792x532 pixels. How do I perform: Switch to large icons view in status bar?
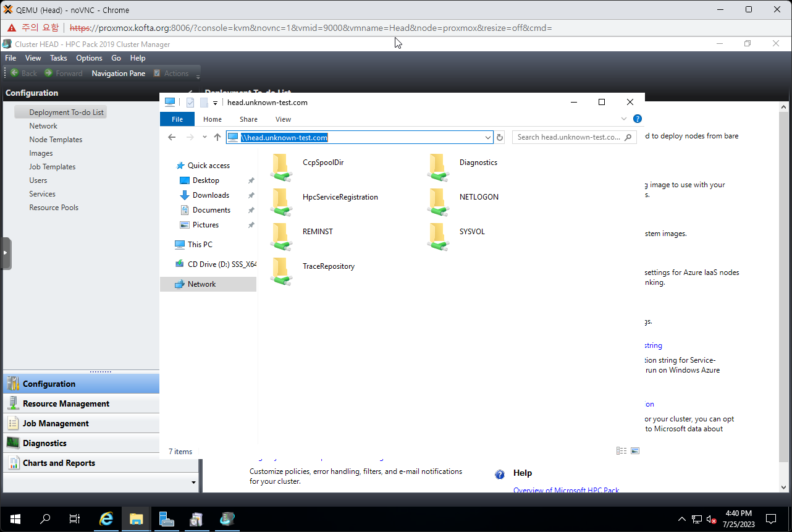click(635, 451)
